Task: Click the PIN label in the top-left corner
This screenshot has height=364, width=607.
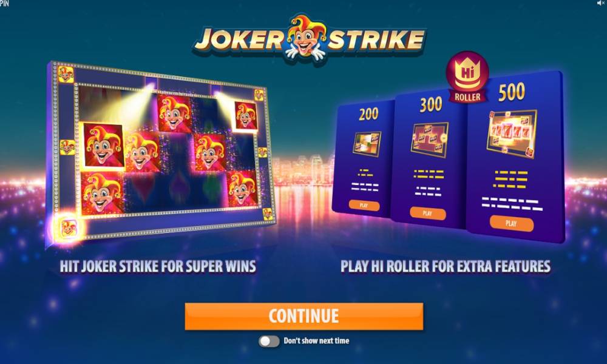Action: tap(4, 3)
